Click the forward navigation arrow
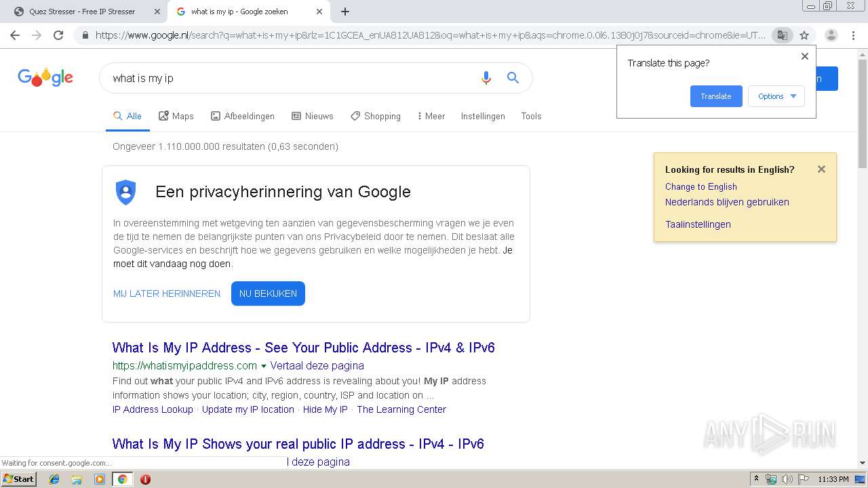Screen dimensions: 868x488 click(37, 35)
